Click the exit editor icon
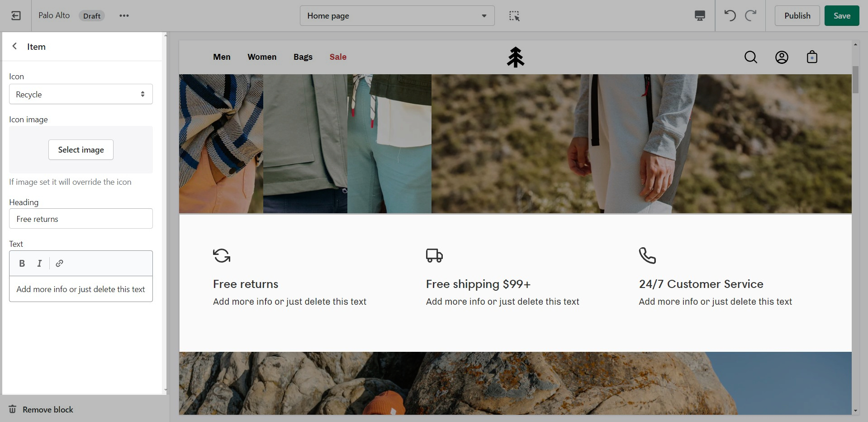868x422 pixels. click(x=16, y=16)
